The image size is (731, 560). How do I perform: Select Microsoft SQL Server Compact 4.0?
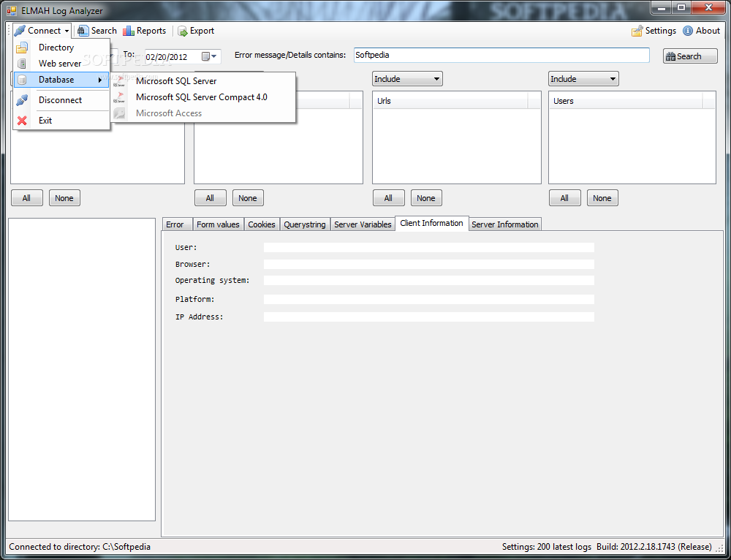pos(203,97)
